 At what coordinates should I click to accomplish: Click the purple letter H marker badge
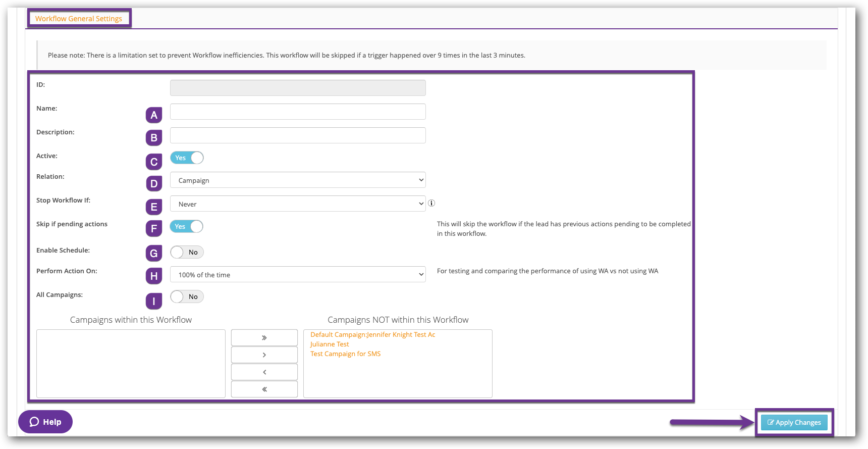coord(154,276)
